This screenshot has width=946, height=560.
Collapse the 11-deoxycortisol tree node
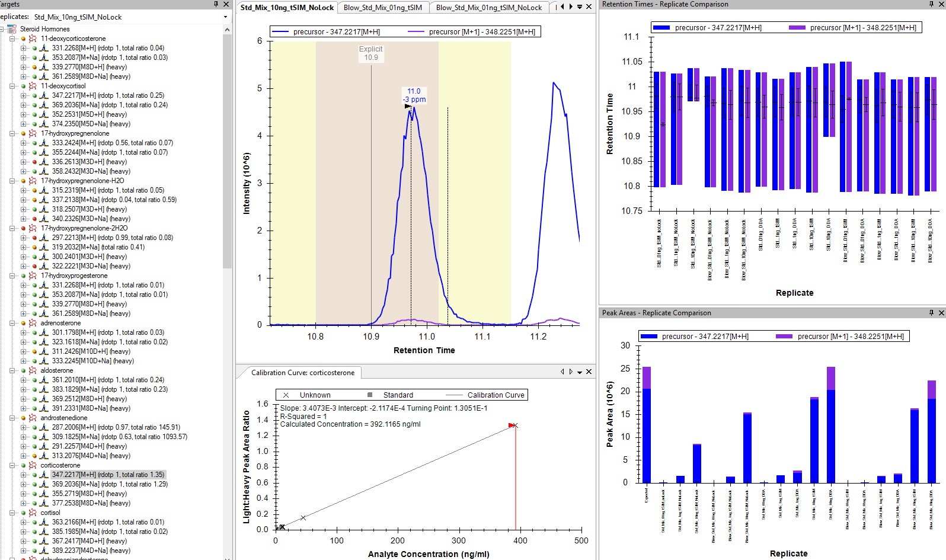coord(12,86)
